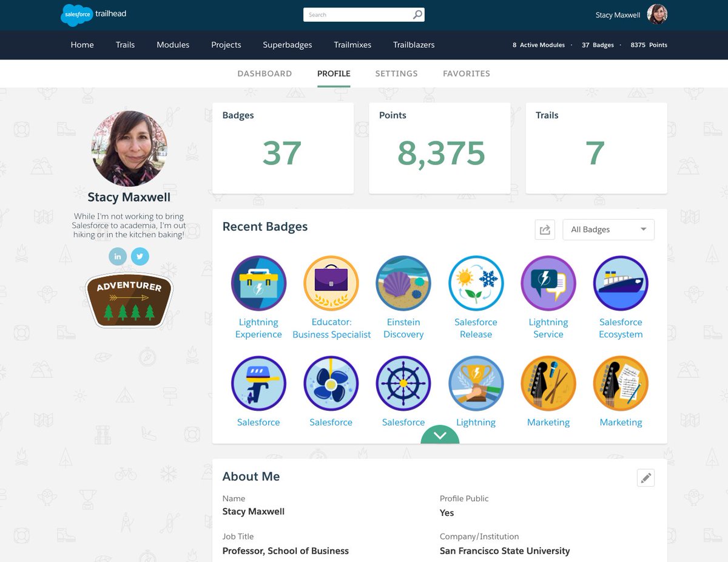Click 'San Francisco State University' value

click(505, 551)
